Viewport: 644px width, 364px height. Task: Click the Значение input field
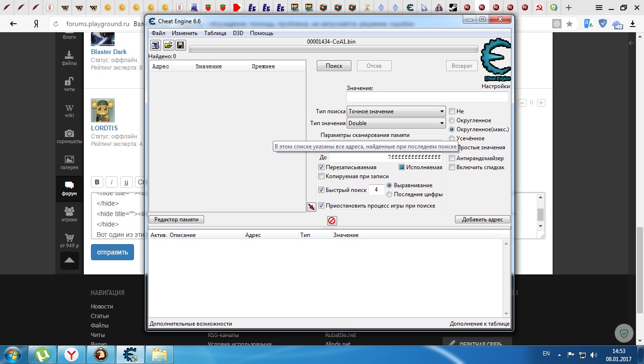point(427,97)
